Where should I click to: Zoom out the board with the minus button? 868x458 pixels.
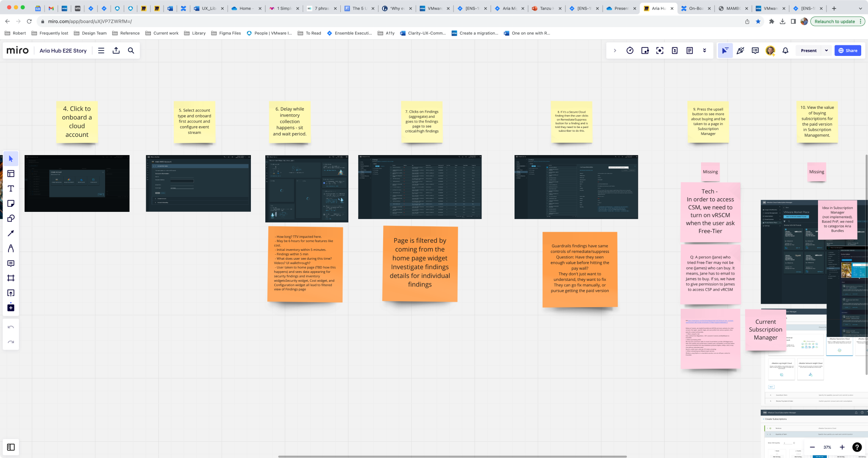[x=812, y=447]
